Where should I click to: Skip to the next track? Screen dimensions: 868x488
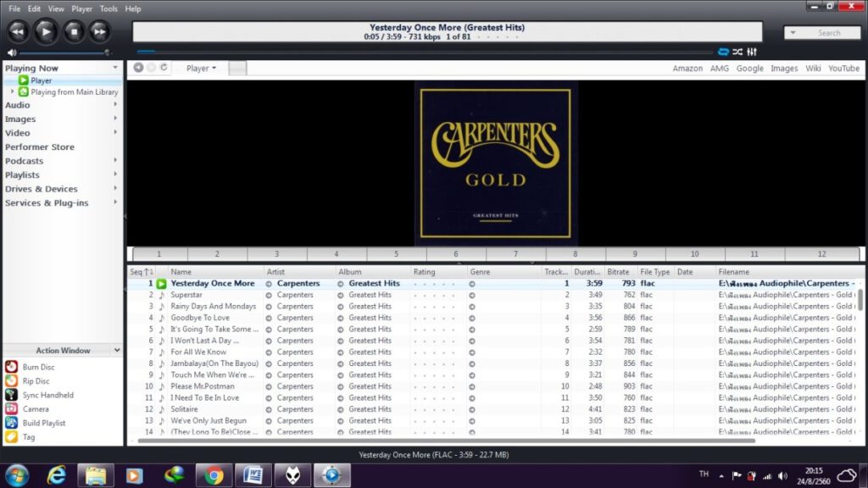pos(100,31)
